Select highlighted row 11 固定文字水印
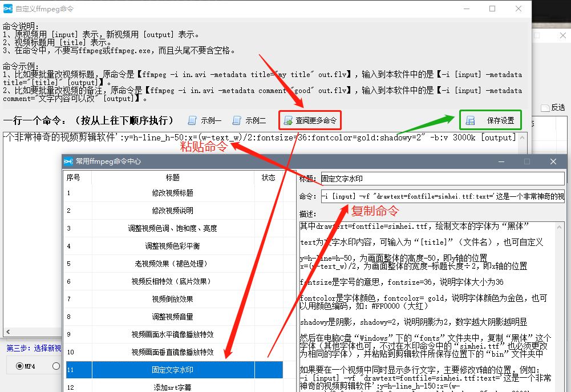Viewport: 571px width, 392px height. click(174, 370)
